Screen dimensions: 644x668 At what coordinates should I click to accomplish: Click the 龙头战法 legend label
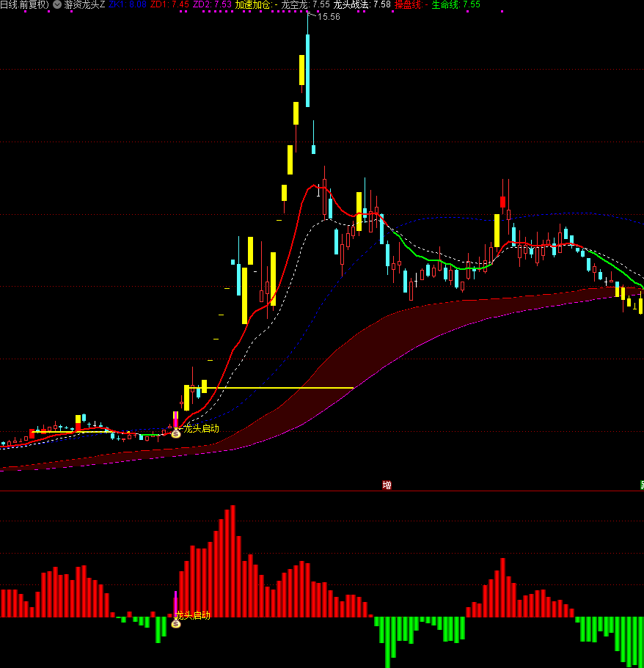(x=351, y=4)
